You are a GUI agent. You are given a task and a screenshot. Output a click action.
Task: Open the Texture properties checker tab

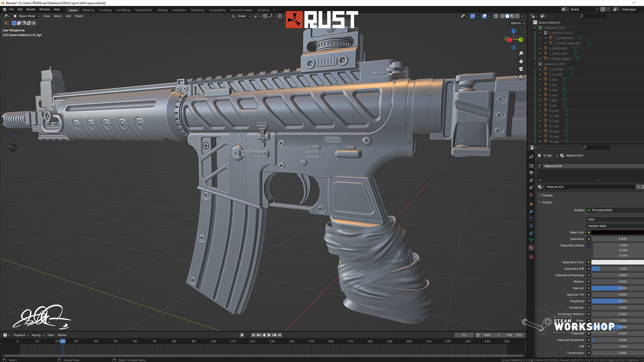531,257
